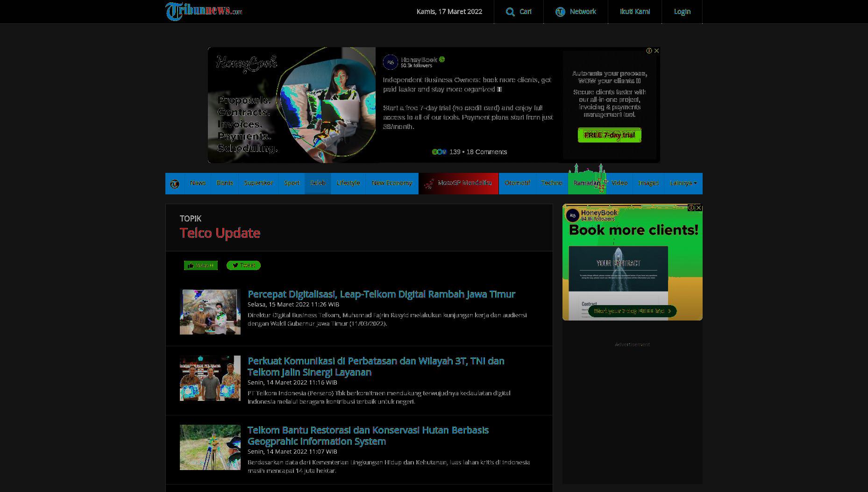Image resolution: width=868 pixels, height=492 pixels.
Task: Open the Seleb section
Action: [318, 183]
